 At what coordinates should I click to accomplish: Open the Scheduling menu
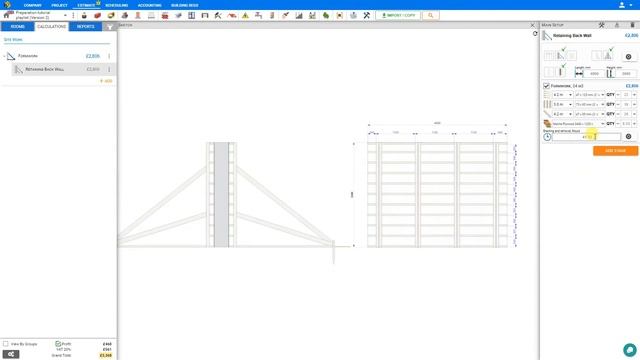[x=116, y=5]
